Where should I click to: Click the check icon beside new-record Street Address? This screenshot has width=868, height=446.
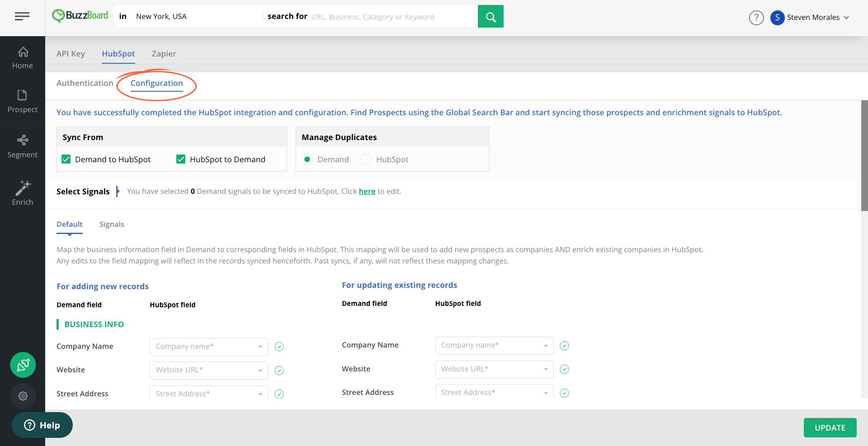pos(279,394)
